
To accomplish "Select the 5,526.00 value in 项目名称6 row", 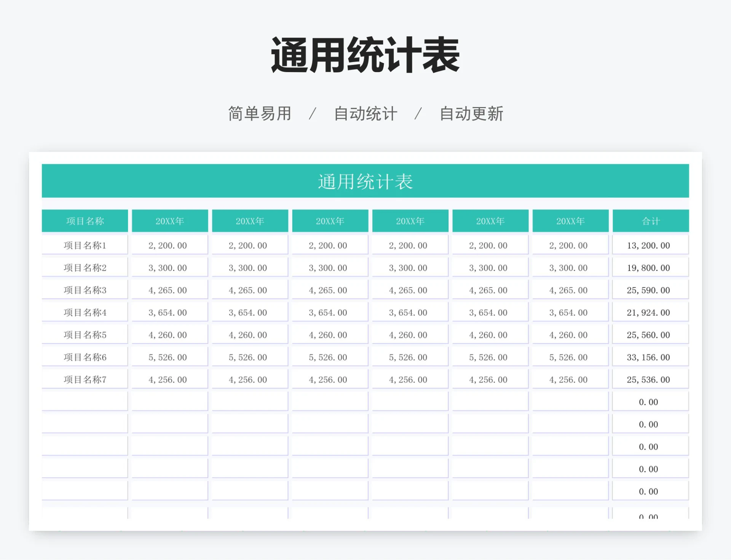I will click(x=169, y=357).
